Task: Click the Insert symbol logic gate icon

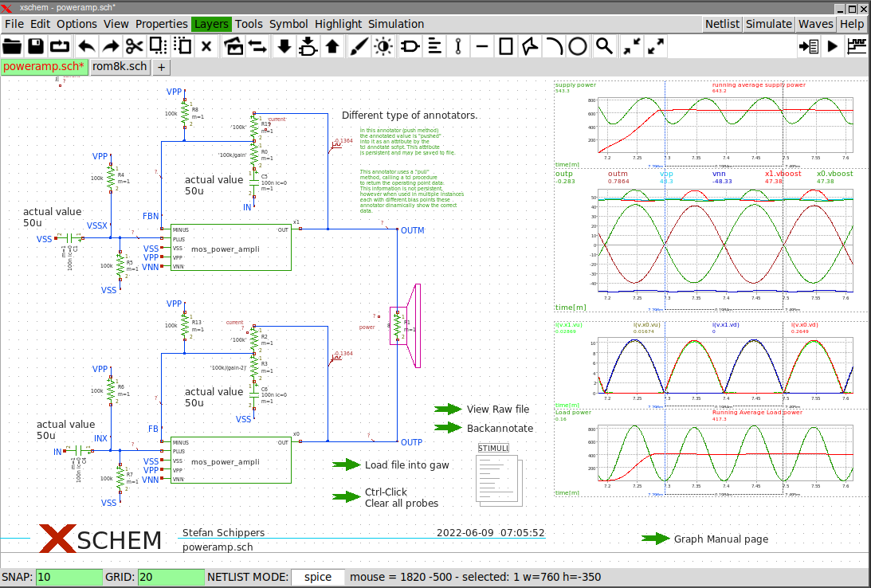Action: (410, 46)
